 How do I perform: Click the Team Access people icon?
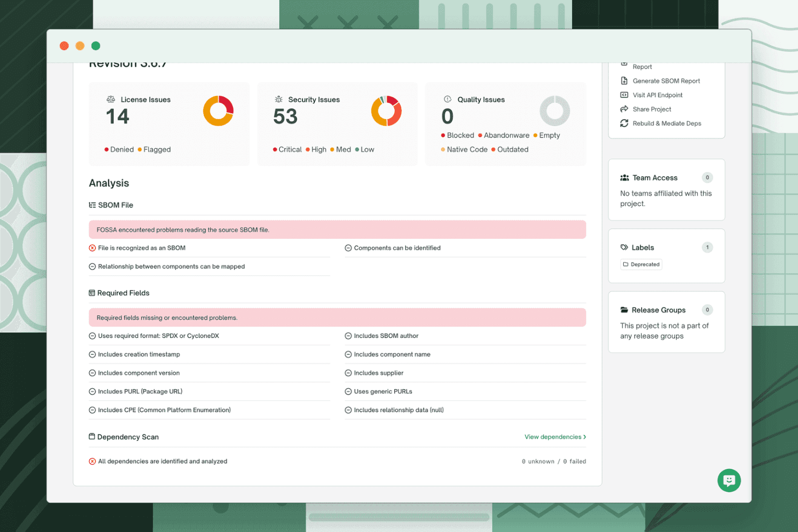coord(624,178)
